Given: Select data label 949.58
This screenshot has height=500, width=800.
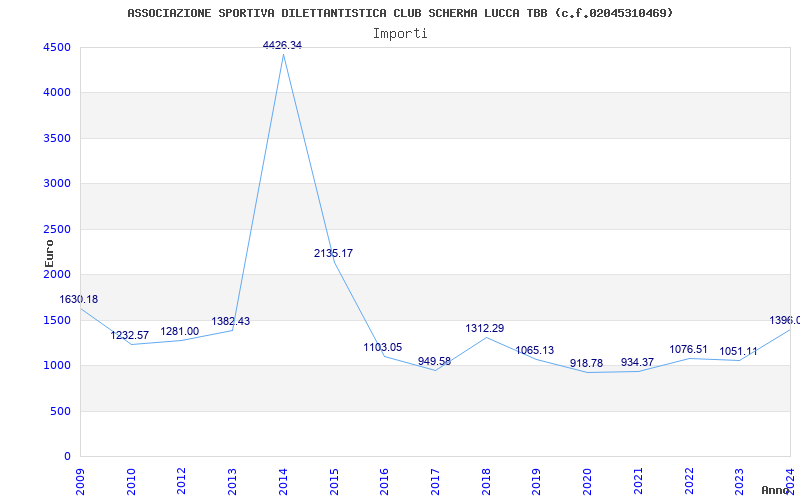Looking at the screenshot, I should pos(434,361).
